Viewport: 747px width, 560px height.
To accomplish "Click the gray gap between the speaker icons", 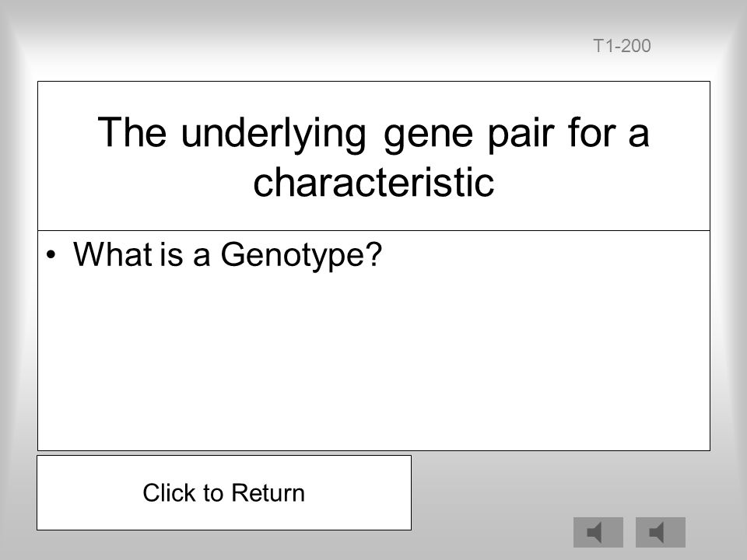I will point(630,532).
